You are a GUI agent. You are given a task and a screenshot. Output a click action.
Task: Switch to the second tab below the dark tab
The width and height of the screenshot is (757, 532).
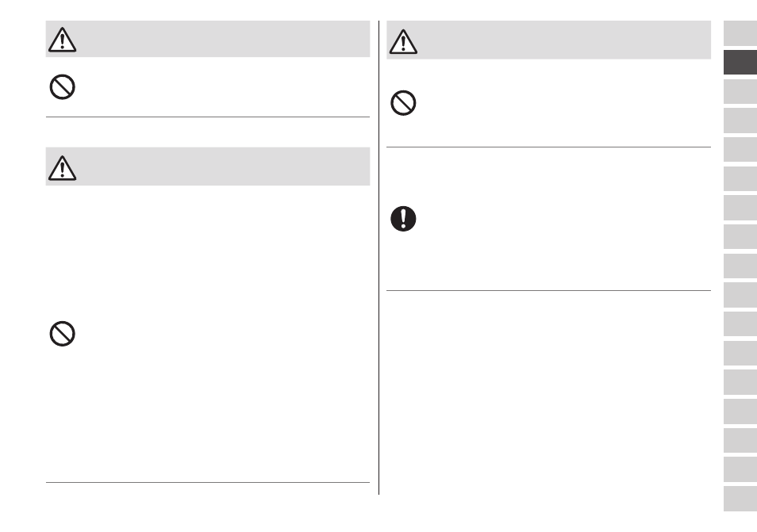(740, 120)
